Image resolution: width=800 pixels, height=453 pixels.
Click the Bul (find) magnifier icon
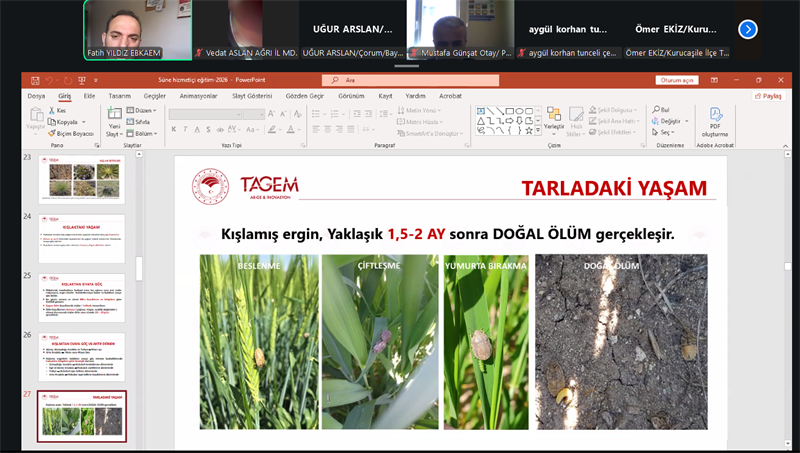655,110
